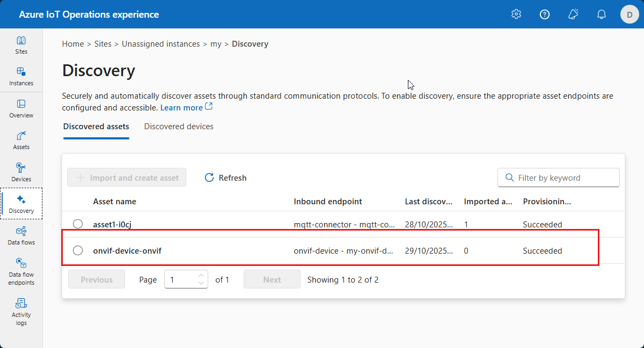Open Activity logs in the sidebar
Viewport: 644px width, 348px height.
21,311
